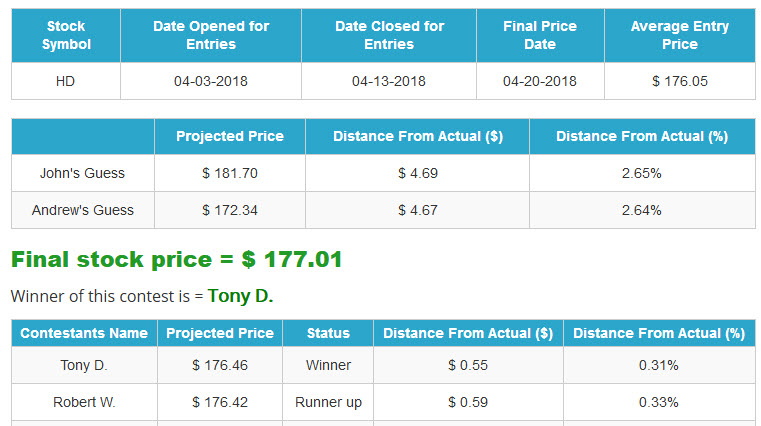Click the Stock Symbol column header
761x426 pixels.
pyautogui.click(x=66, y=35)
